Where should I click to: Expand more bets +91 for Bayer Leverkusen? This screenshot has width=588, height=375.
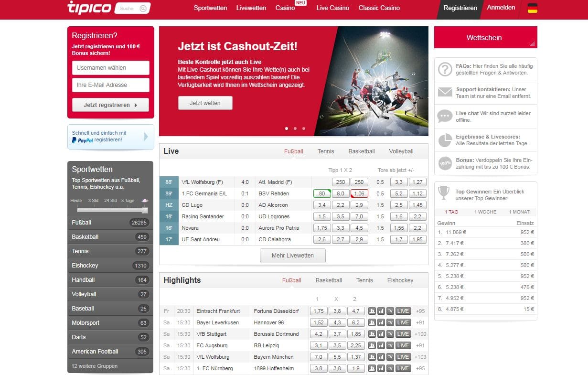click(420, 322)
